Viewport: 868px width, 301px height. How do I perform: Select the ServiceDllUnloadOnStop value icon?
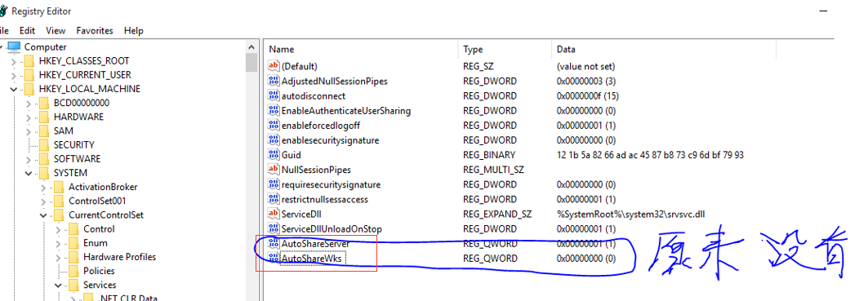(x=274, y=228)
